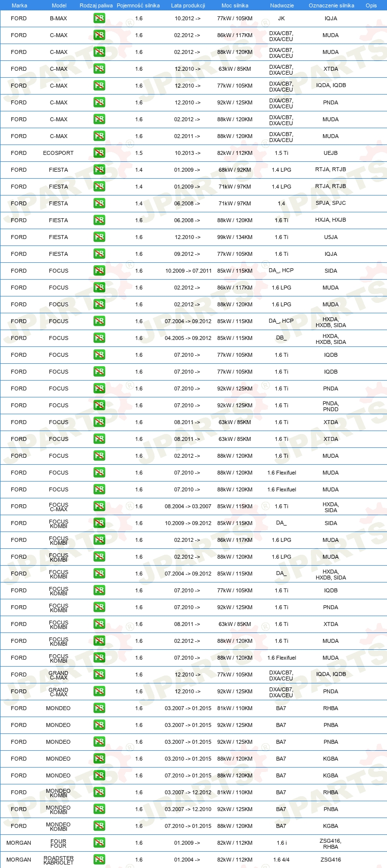Click the 99kW / 134KM power cell
This screenshot has width=387, height=868.
[235, 238]
